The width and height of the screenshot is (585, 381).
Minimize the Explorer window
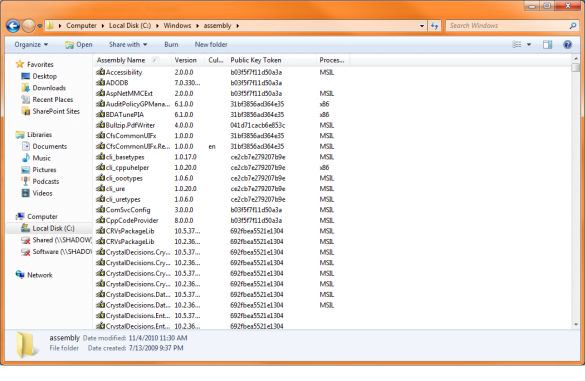pyautogui.click(x=532, y=6)
